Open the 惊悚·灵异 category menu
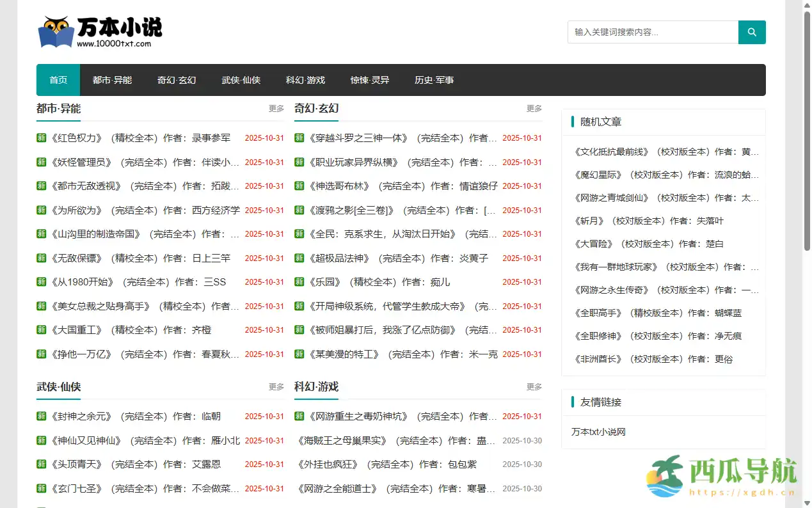Viewport: 812px width, 508px height. pos(370,80)
